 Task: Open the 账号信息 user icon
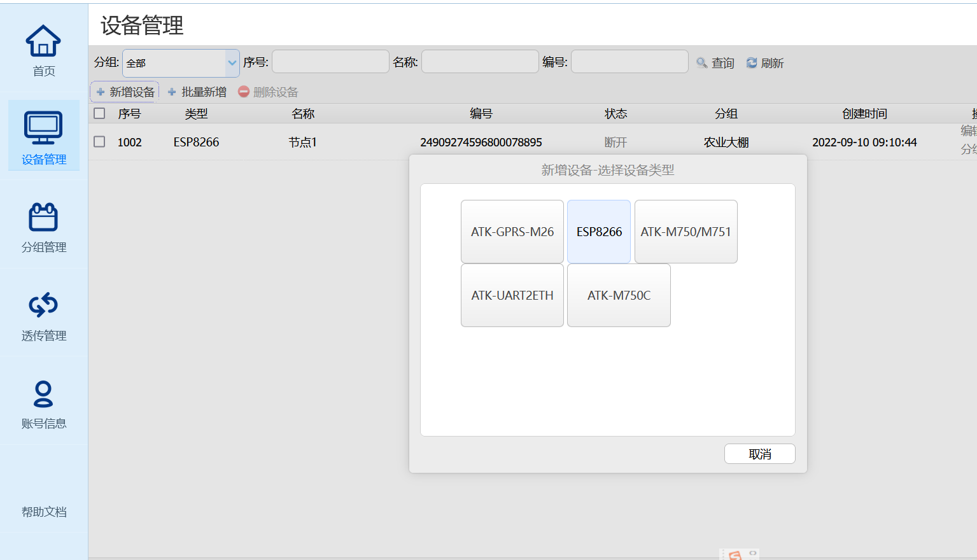43,393
